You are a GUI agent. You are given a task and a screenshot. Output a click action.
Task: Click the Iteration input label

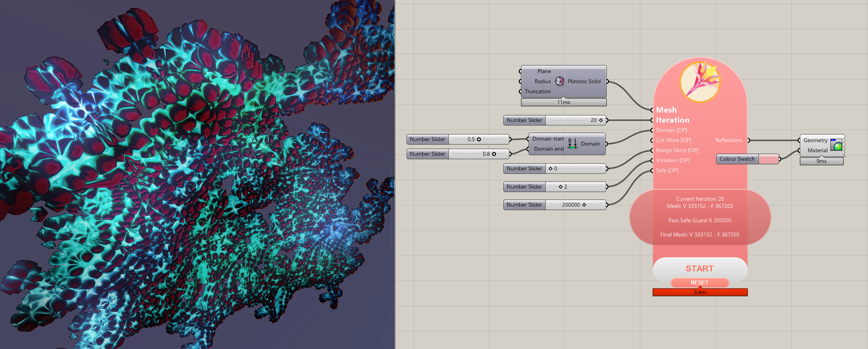[x=673, y=120]
